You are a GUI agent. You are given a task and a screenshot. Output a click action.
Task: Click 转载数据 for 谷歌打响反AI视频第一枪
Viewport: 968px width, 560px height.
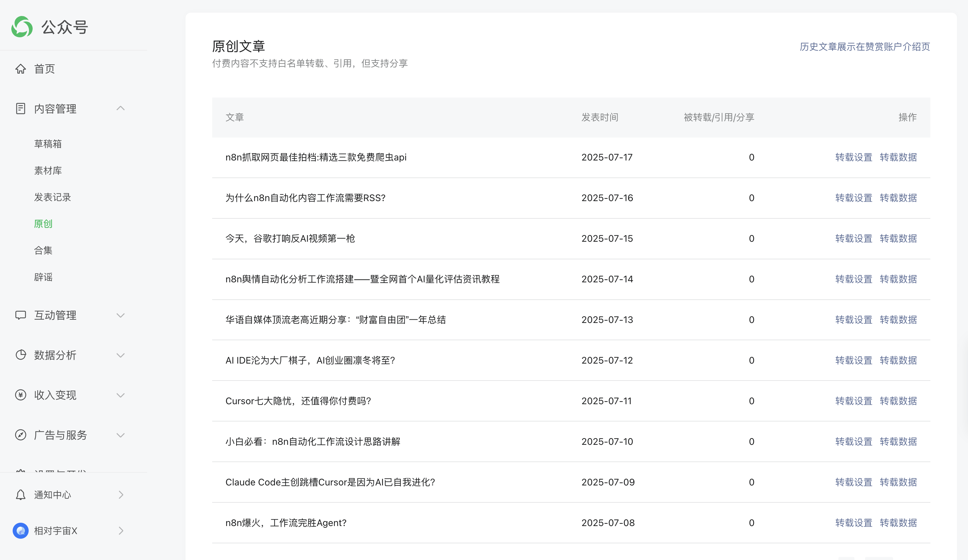(898, 238)
